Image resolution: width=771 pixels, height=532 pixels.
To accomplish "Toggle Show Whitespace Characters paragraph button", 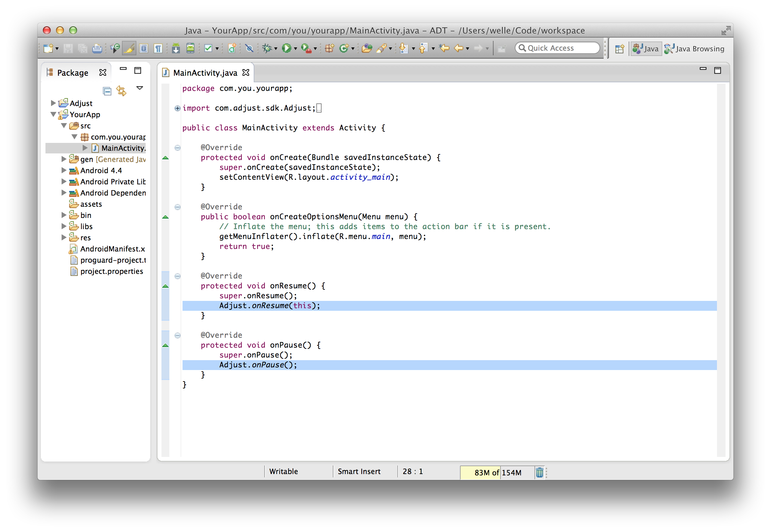I will [158, 49].
